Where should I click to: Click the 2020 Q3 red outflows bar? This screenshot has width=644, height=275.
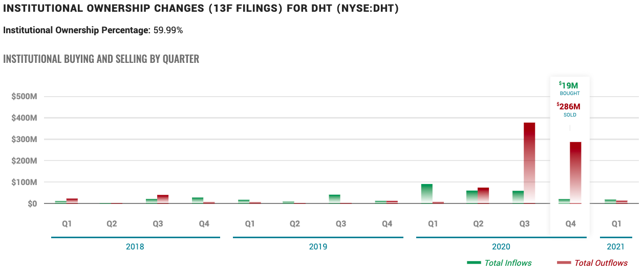click(529, 163)
